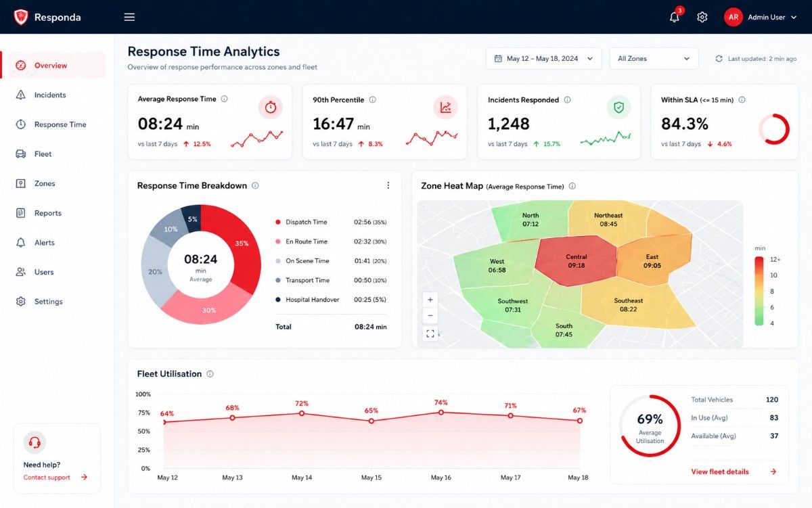Click the Fleet vehicle icon

click(21, 154)
